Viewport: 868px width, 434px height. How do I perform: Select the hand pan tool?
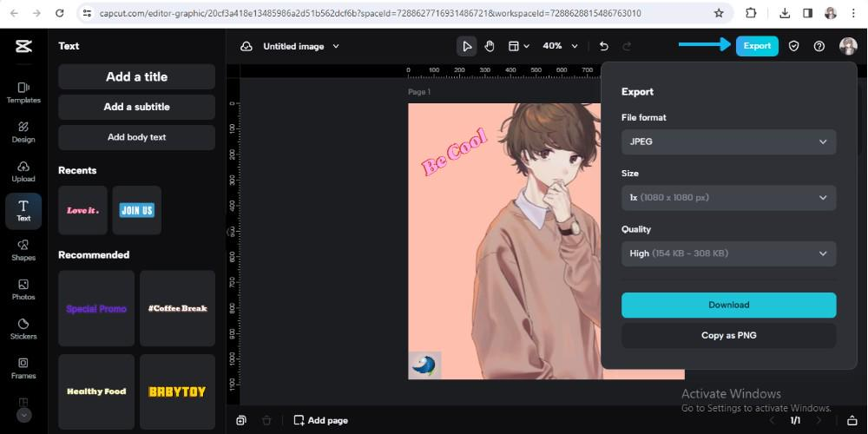(490, 47)
